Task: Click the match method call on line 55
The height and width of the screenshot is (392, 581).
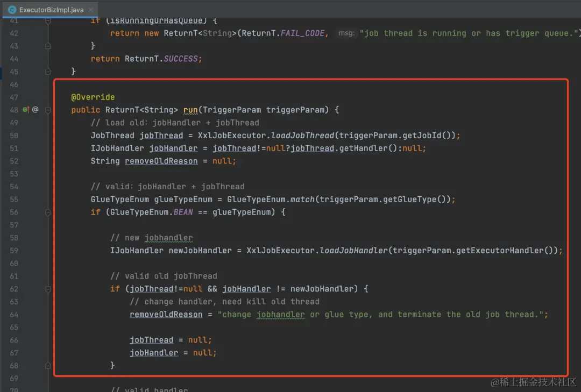Action: point(302,199)
